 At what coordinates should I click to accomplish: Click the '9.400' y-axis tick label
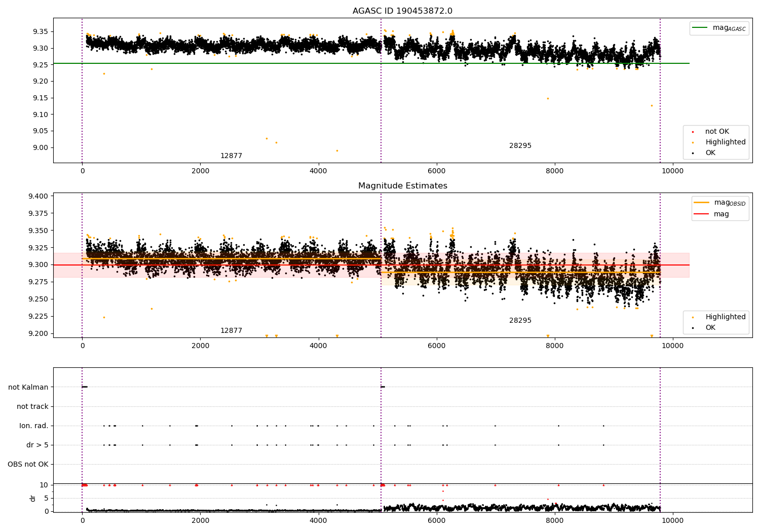click(39, 197)
